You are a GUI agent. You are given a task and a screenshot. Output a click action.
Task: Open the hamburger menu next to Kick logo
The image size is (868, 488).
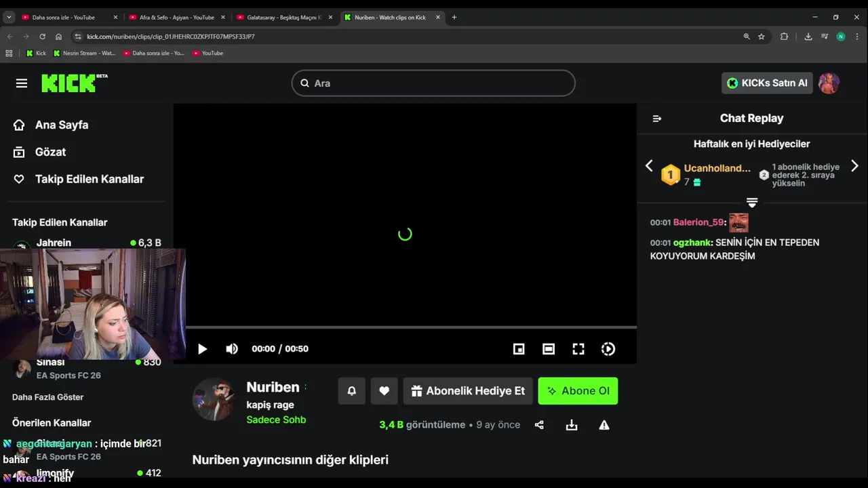click(22, 83)
